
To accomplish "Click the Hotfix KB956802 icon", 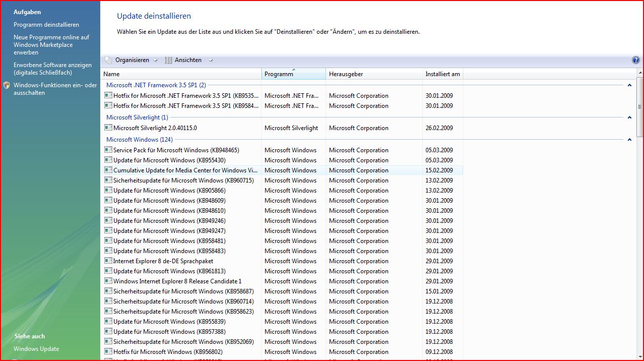I will 108,351.
